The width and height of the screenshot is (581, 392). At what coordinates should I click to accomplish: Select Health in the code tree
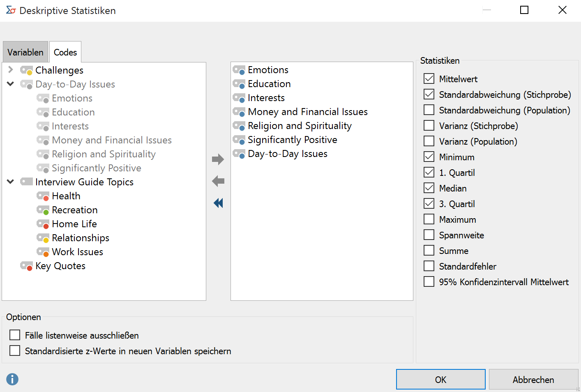[x=66, y=196]
